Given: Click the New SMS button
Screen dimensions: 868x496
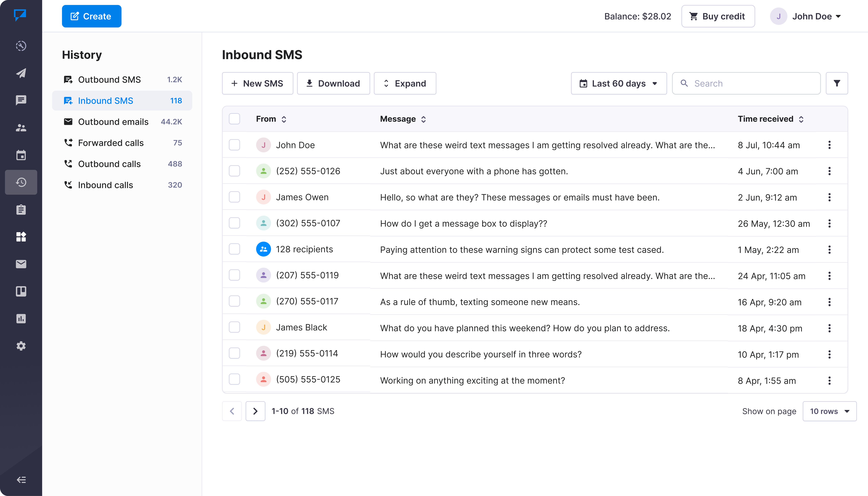Looking at the screenshot, I should 258,83.
